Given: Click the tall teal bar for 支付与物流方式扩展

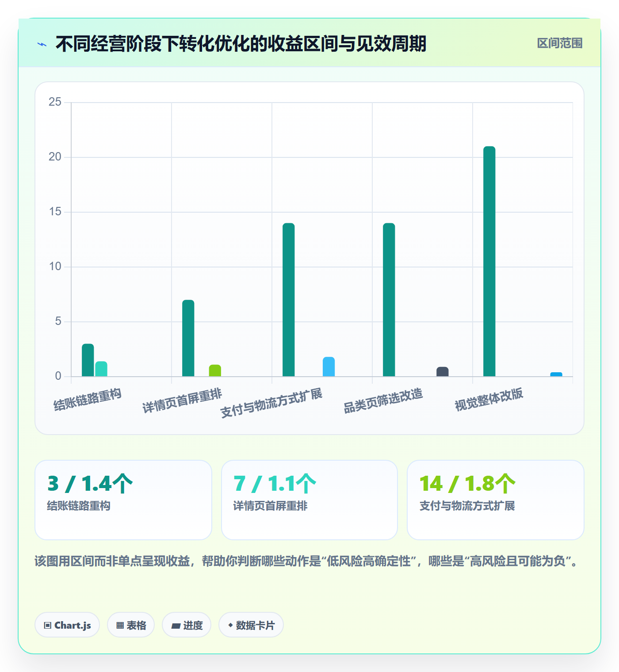Looking at the screenshot, I should coord(289,300).
